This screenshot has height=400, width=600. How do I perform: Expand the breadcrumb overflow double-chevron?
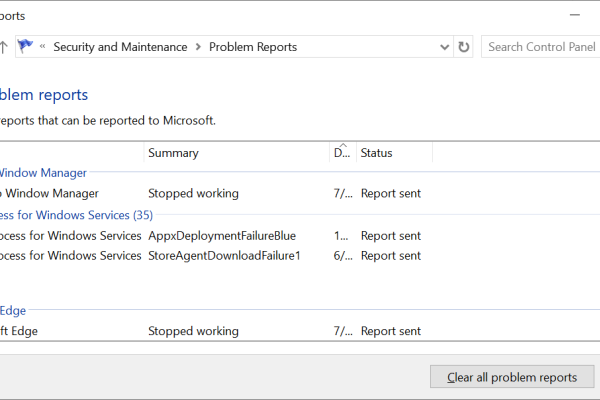42,47
